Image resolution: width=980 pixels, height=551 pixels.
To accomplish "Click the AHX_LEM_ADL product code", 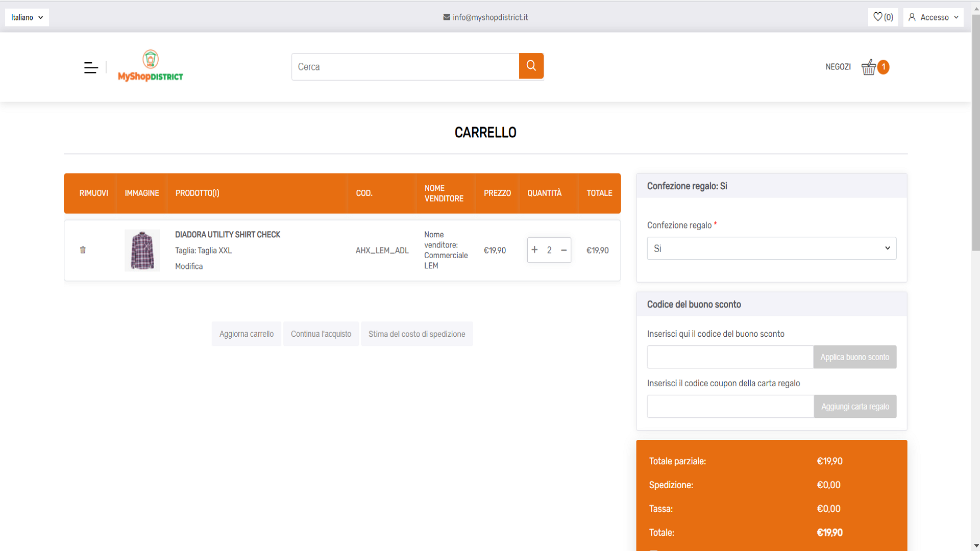I will click(x=382, y=251).
